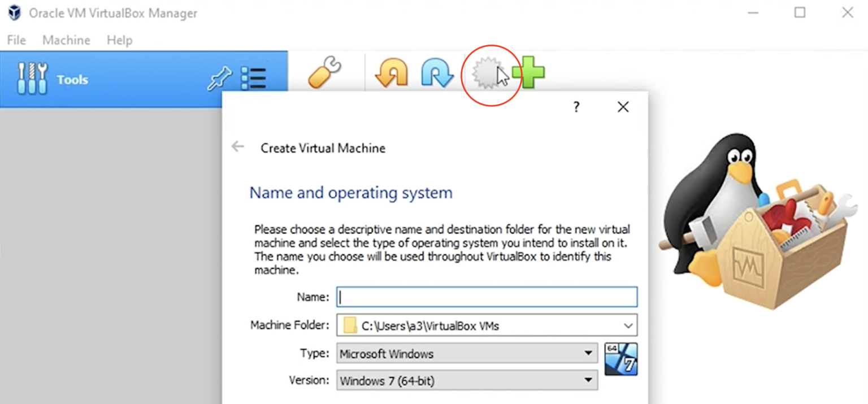Open the Help menu

pyautogui.click(x=119, y=40)
